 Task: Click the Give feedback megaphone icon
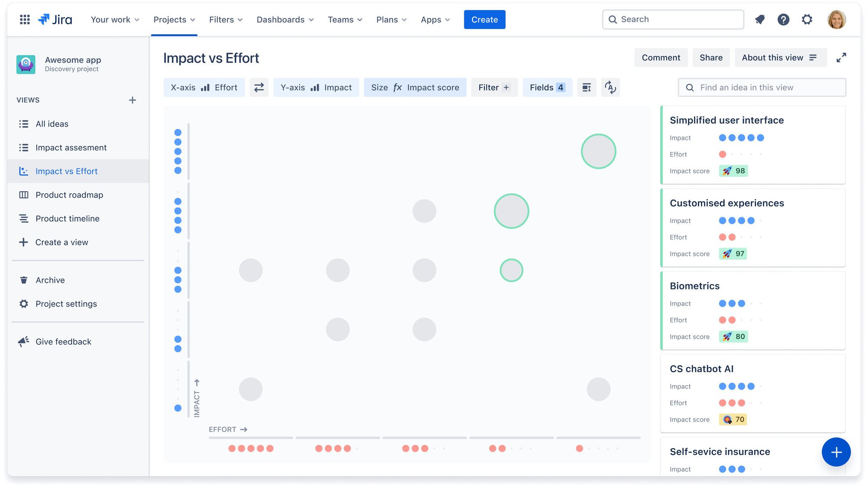24,342
